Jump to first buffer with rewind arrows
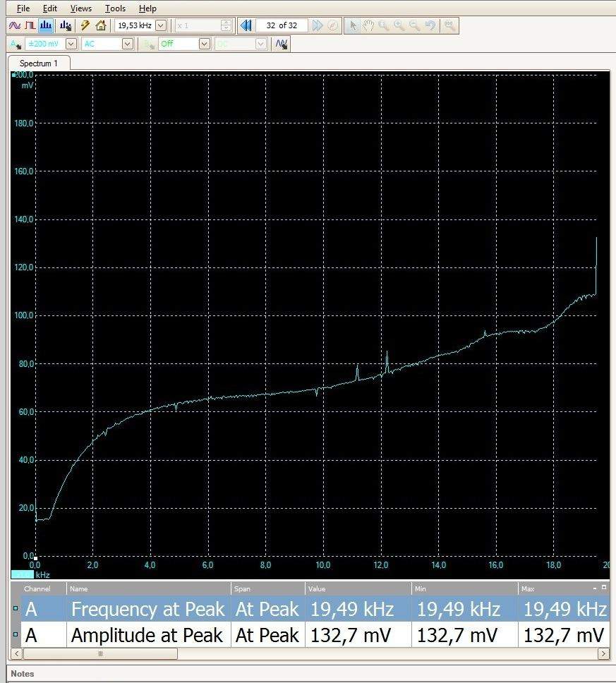Image resolution: width=616 pixels, height=683 pixels. (246, 25)
